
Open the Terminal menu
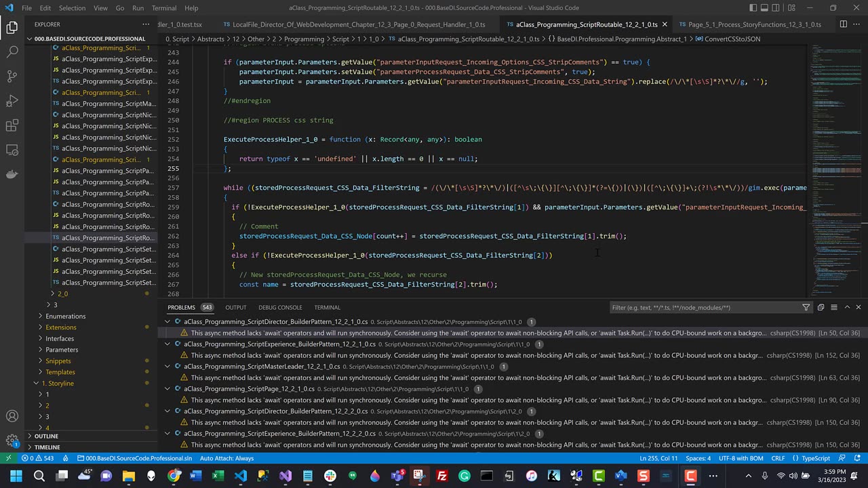click(x=163, y=8)
